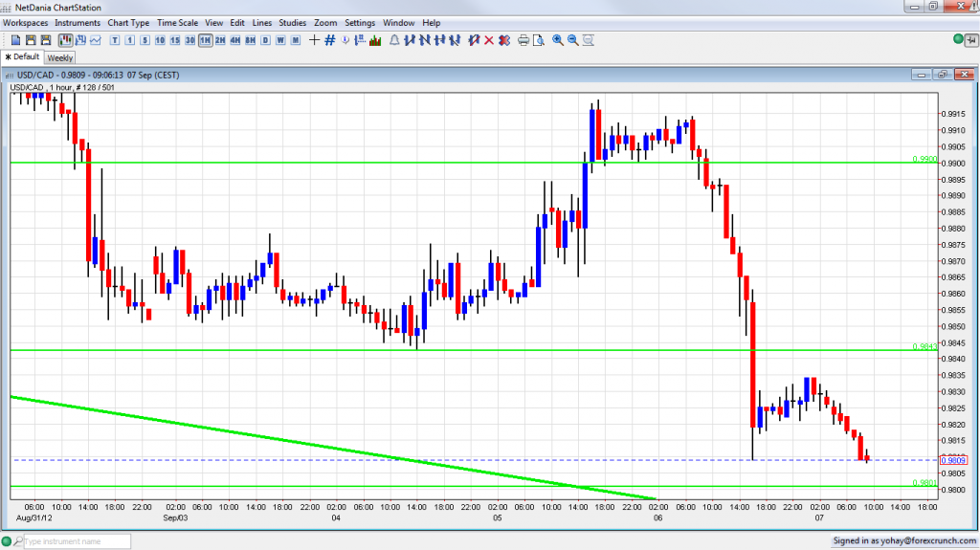
Task: Add a study with the bar-graph icon
Action: pos(375,40)
